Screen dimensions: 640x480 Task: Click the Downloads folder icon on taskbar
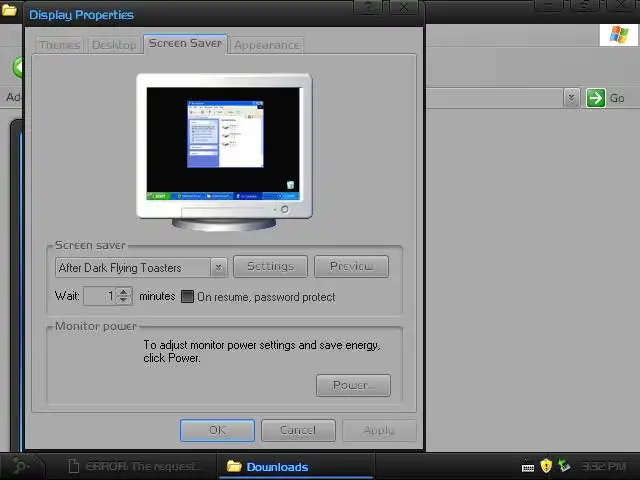pyautogui.click(x=234, y=466)
